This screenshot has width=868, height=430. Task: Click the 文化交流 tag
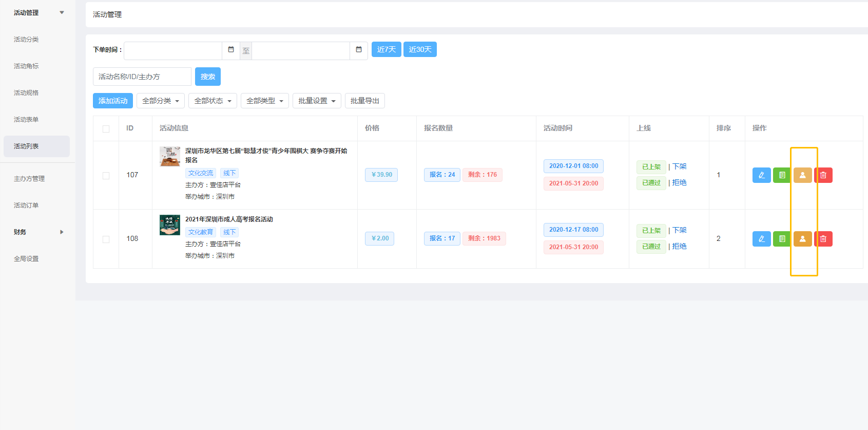tap(201, 173)
